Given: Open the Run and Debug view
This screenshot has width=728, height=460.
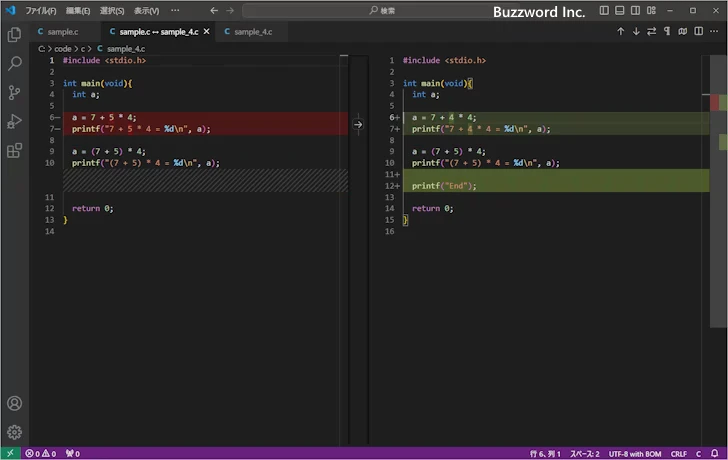Looking at the screenshot, I should click(x=14, y=121).
